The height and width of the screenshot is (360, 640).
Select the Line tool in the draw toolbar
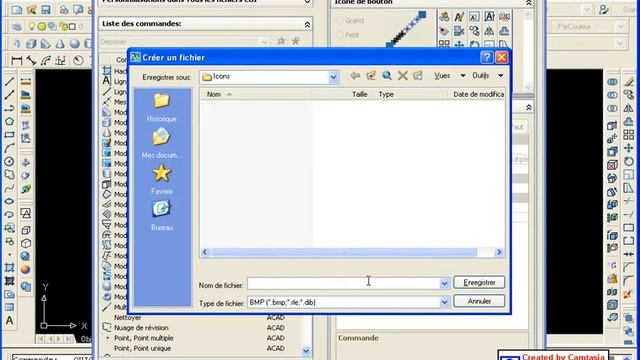coord(9,81)
